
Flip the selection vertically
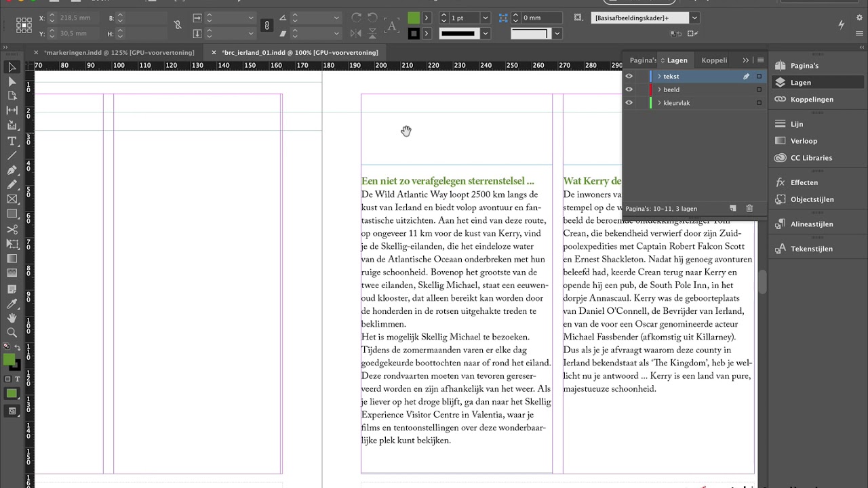point(373,33)
